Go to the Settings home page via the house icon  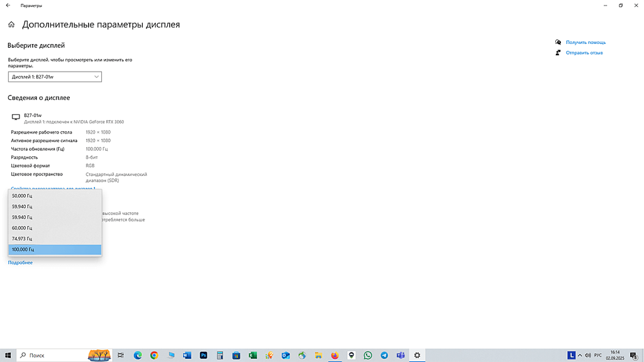[x=11, y=25]
